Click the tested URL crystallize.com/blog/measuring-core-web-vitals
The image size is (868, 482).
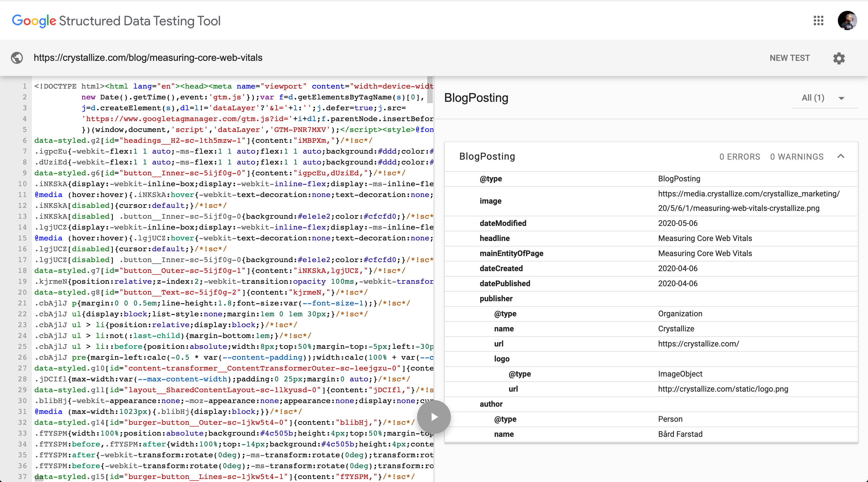coord(148,58)
